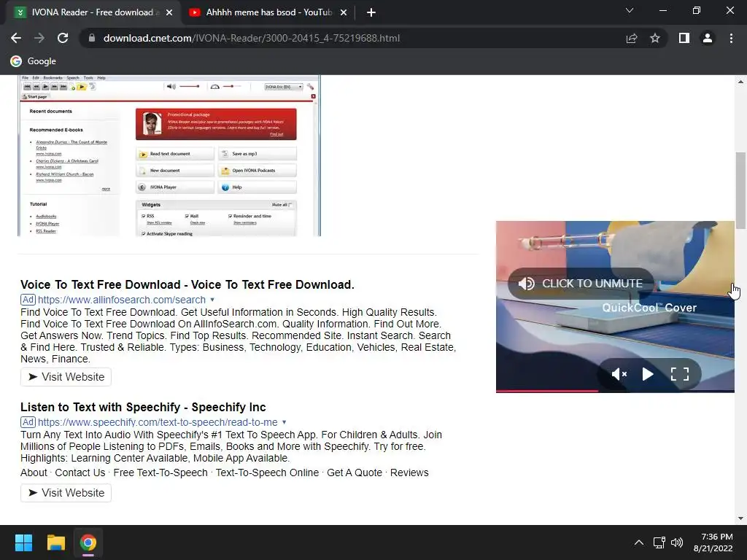Click the Chrome taskbar icon
The image size is (747, 560).
(88, 542)
